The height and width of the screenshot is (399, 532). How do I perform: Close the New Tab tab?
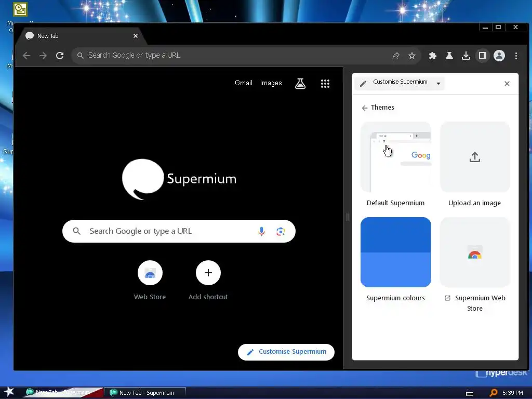click(x=136, y=36)
